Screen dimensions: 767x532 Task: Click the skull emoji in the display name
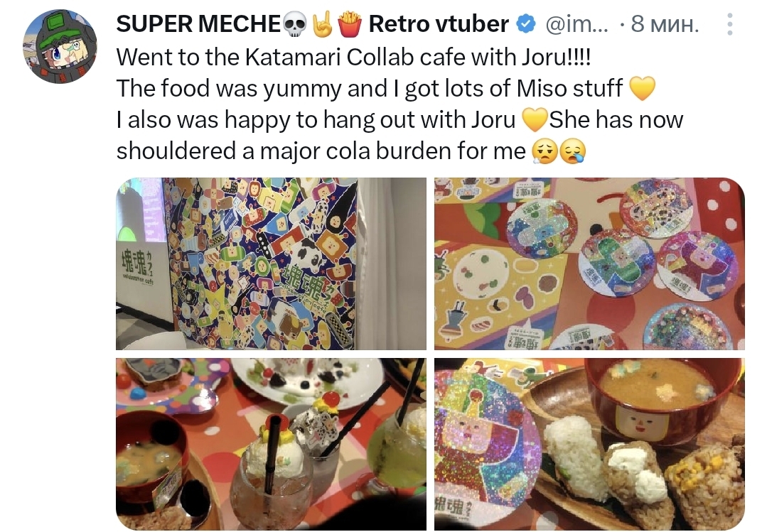click(296, 24)
